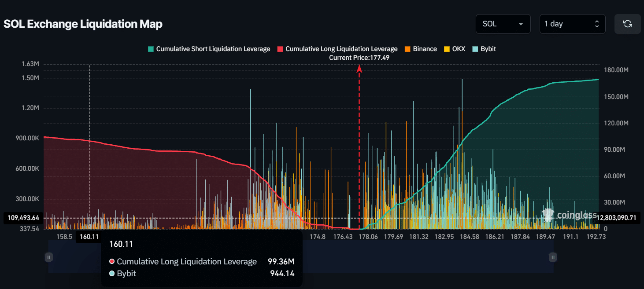
Task: Click the 174.8 x-axis tick label
Action: click(x=318, y=237)
